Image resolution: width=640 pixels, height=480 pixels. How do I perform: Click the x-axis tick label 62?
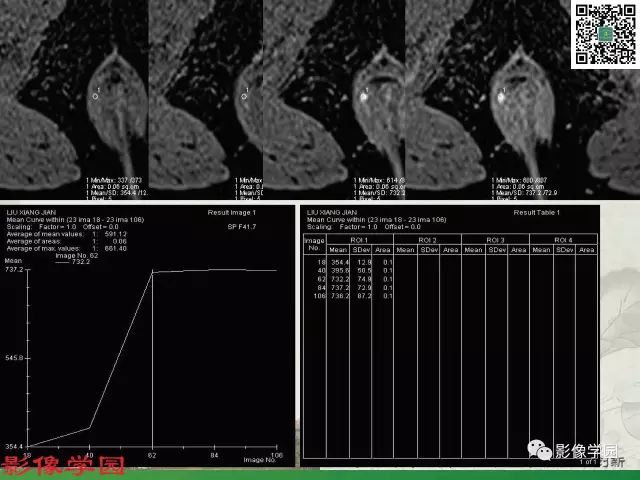pyautogui.click(x=152, y=456)
